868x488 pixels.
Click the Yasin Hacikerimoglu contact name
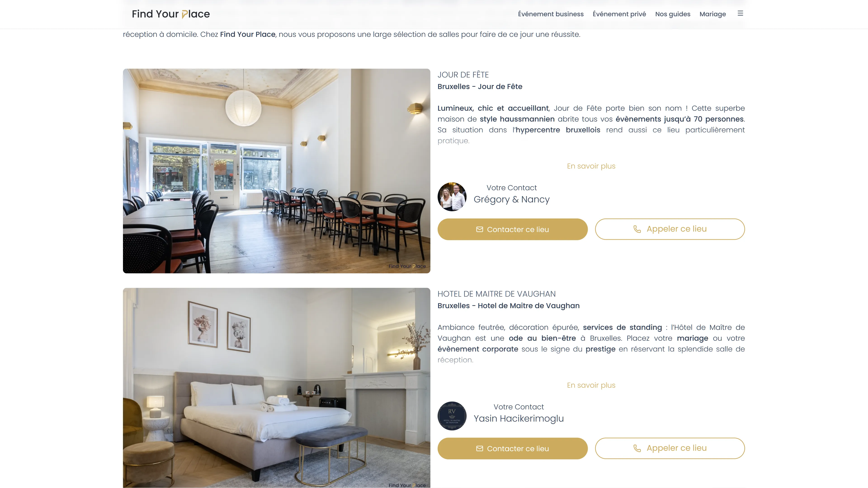click(x=519, y=418)
